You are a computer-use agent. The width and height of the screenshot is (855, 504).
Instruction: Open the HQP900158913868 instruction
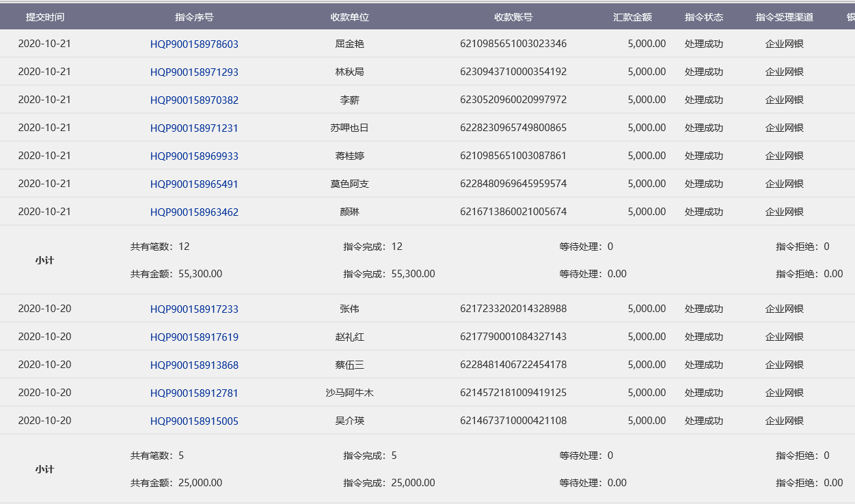pos(194,365)
